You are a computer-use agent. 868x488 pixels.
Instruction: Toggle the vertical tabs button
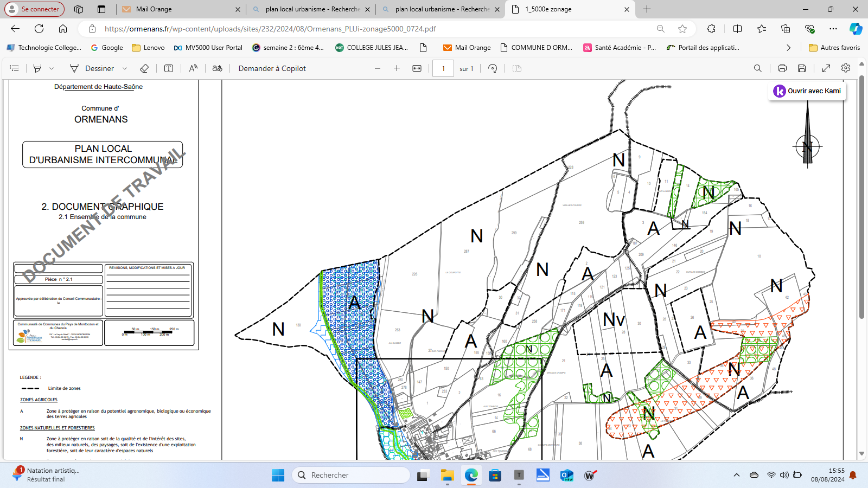101,9
